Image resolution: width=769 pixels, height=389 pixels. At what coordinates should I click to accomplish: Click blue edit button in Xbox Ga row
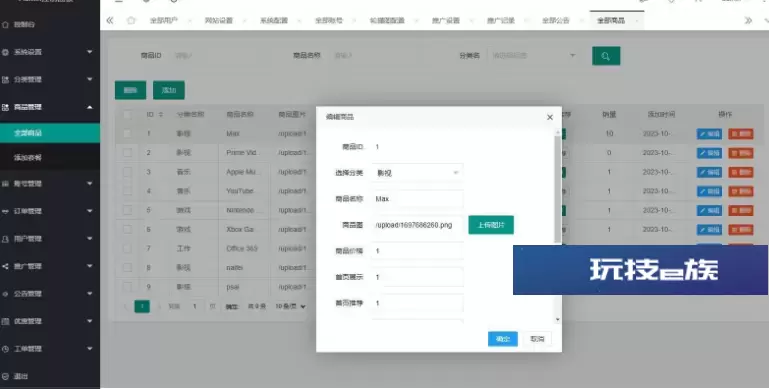(709, 230)
